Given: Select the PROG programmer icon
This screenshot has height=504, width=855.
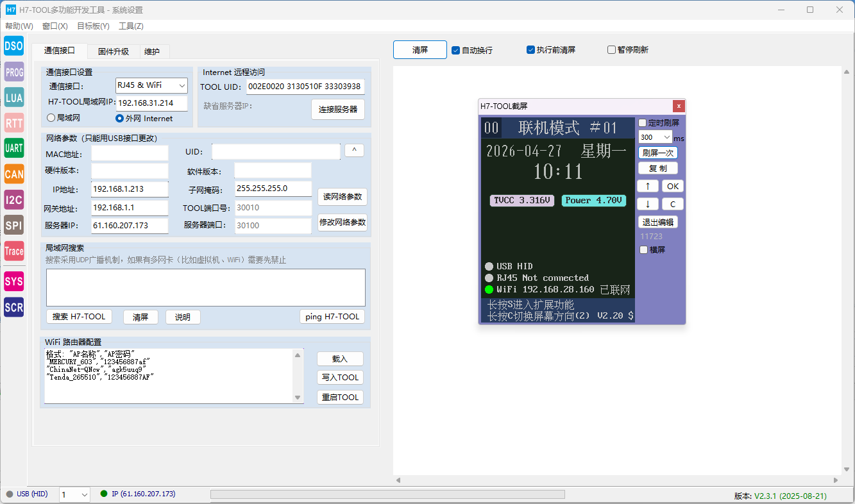Looking at the screenshot, I should (13, 72).
